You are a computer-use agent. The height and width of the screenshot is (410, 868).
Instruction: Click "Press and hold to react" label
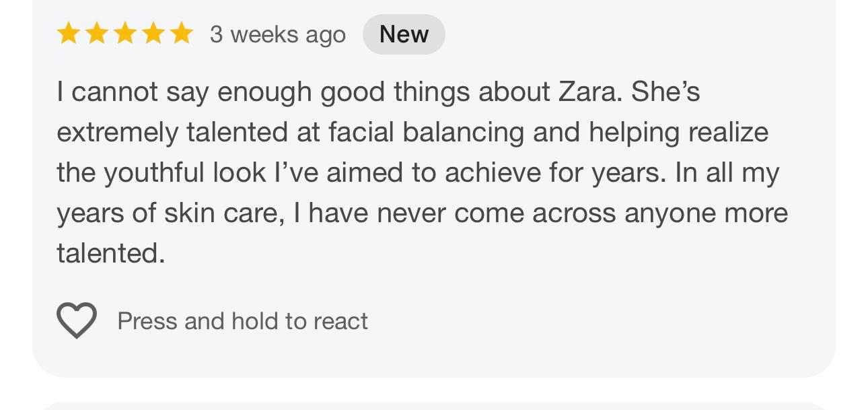242,321
